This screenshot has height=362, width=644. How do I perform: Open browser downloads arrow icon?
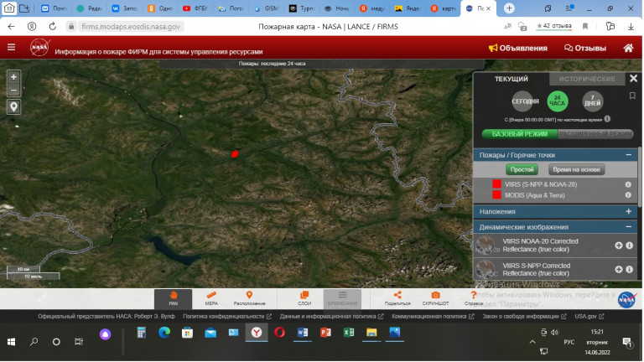click(x=631, y=27)
